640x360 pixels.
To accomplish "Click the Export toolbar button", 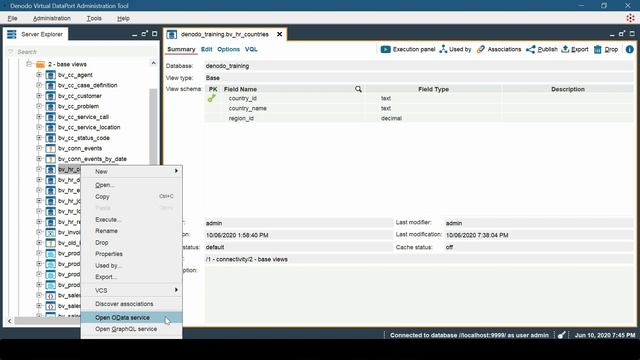I will 575,49.
